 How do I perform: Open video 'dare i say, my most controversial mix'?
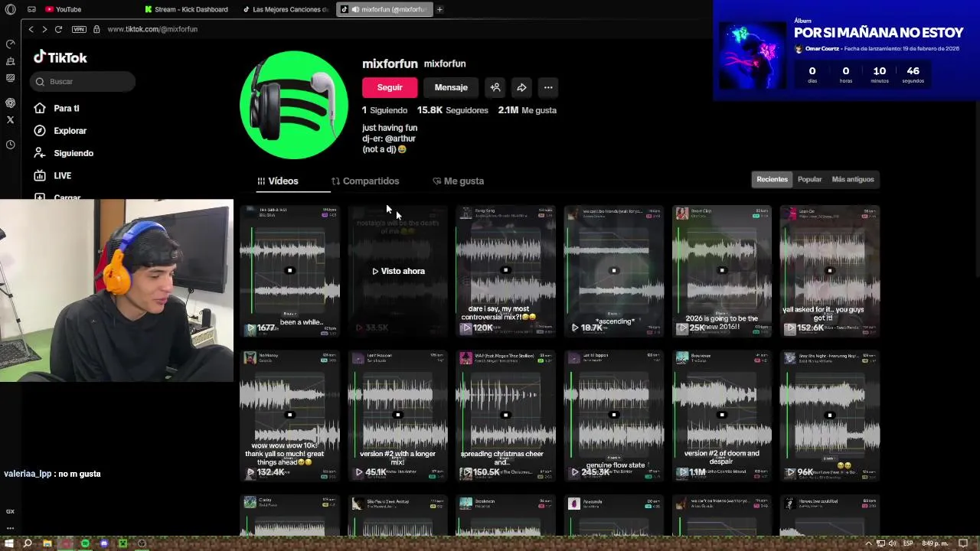pyautogui.click(x=505, y=271)
